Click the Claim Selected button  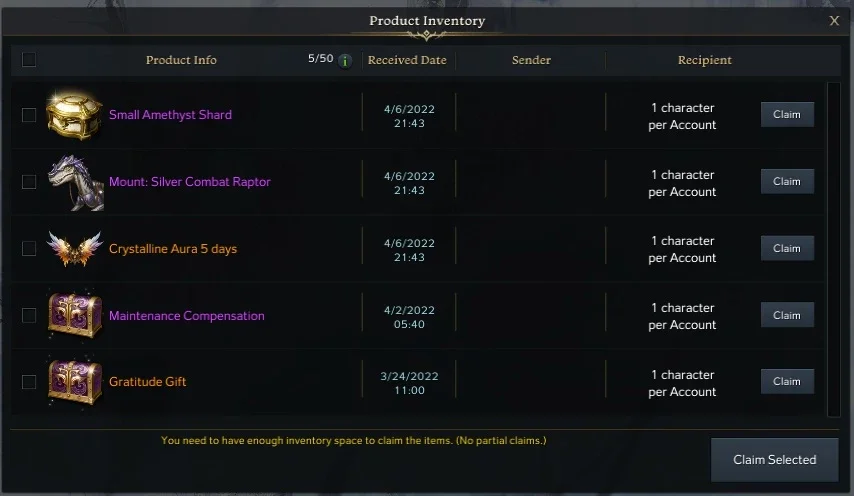point(774,460)
